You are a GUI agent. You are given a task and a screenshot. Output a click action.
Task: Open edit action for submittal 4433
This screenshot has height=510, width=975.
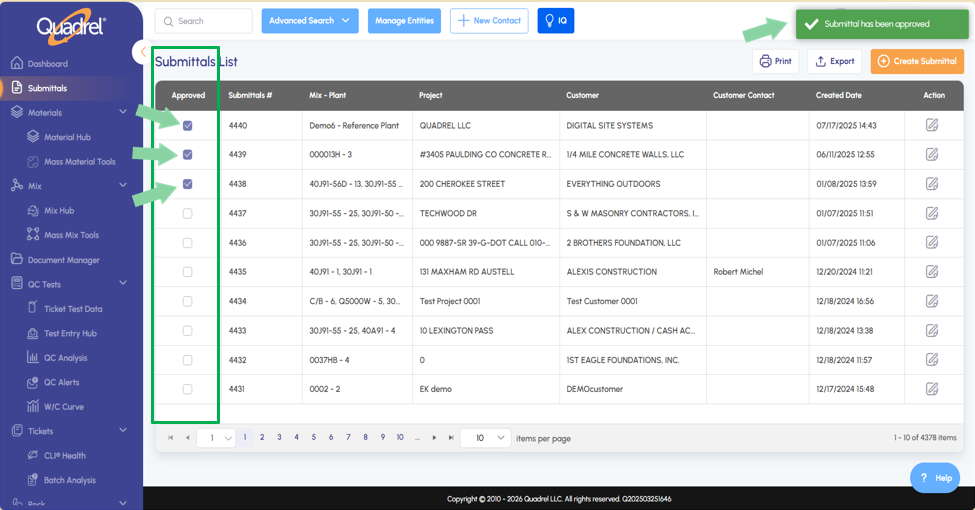click(x=931, y=330)
